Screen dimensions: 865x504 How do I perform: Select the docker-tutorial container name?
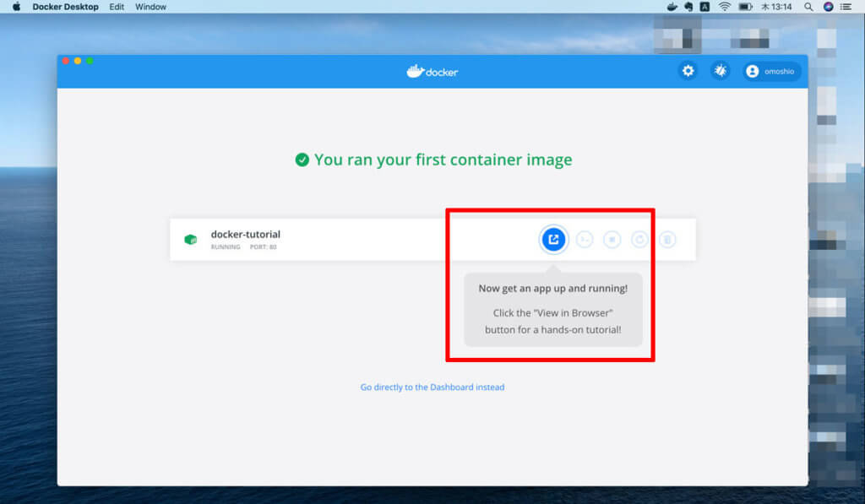(x=245, y=234)
